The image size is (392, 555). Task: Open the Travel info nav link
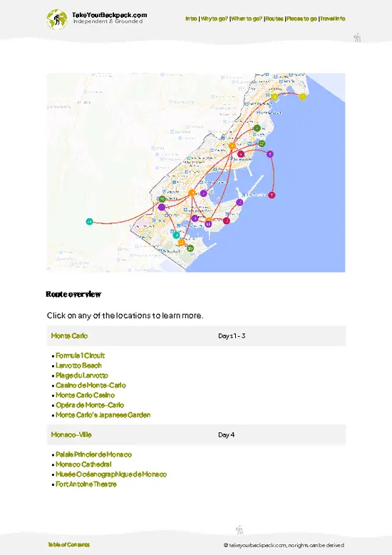(x=333, y=19)
